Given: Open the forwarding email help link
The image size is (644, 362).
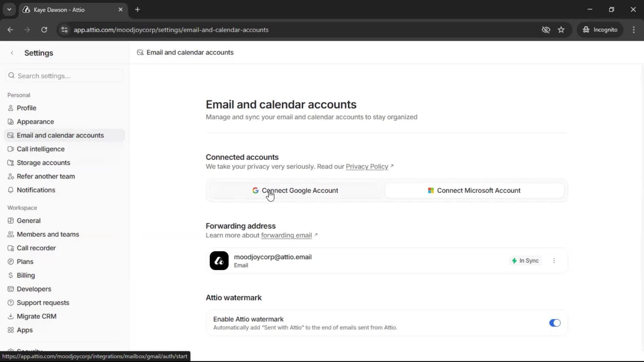Looking at the screenshot, I should (286, 235).
